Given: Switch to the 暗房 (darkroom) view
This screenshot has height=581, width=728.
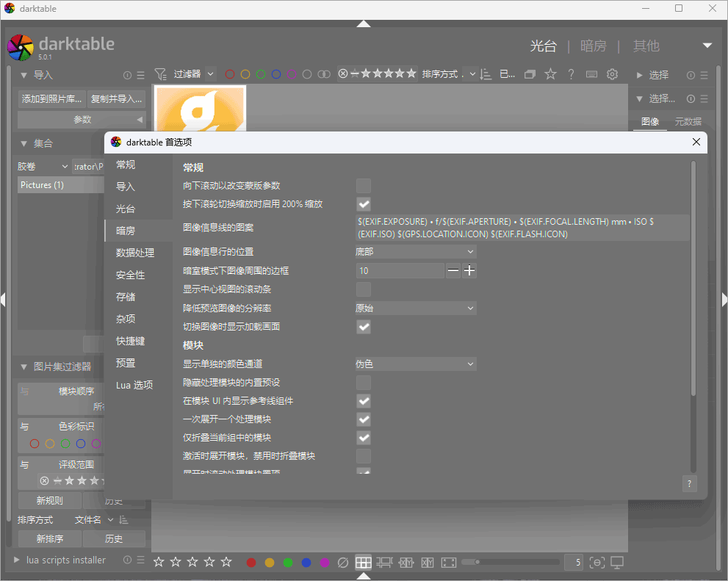Looking at the screenshot, I should point(594,46).
